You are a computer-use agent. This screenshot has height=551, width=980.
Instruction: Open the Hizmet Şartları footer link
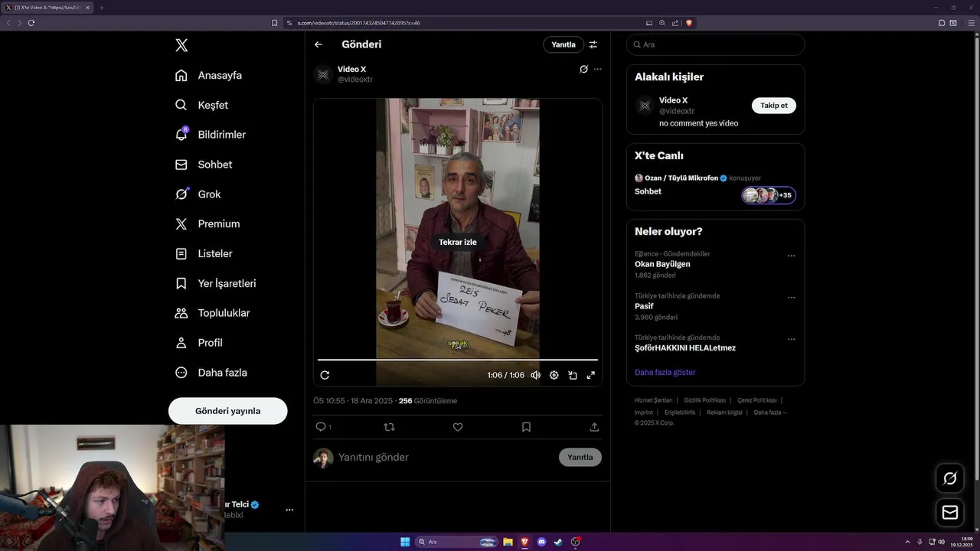(x=653, y=400)
